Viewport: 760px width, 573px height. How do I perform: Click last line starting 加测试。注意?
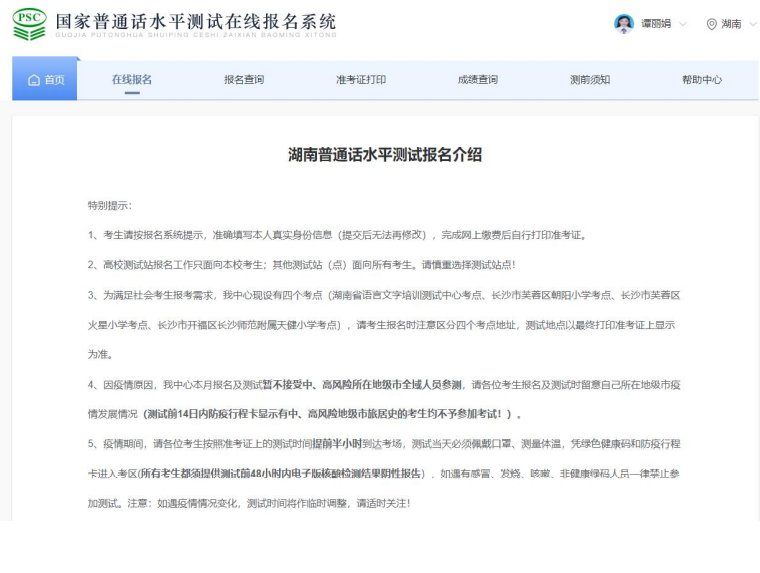tap(249, 503)
